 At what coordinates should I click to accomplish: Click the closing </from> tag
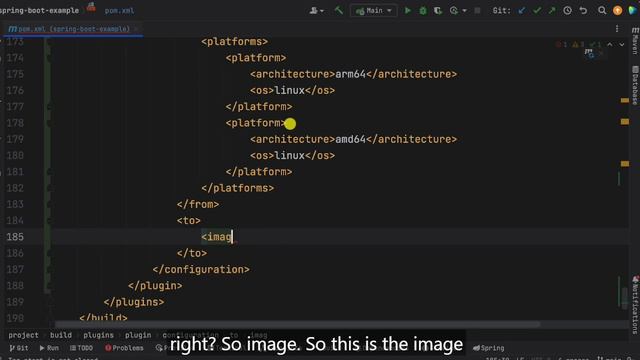198,204
